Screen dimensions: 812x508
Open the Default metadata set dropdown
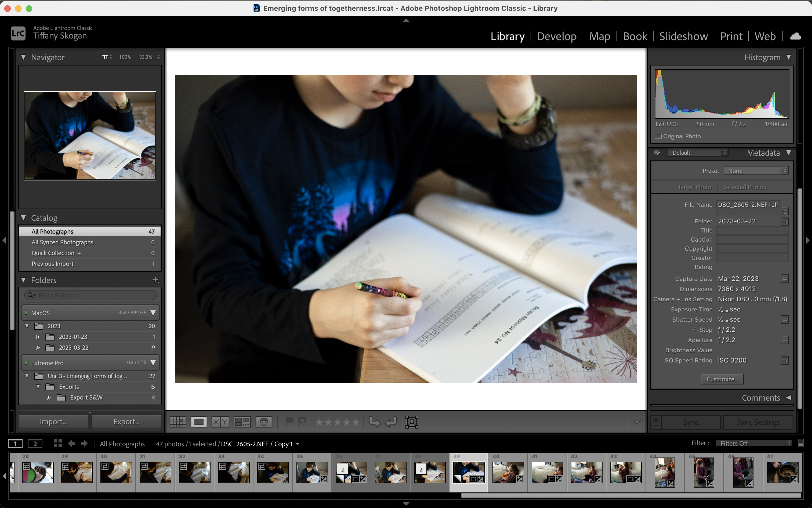pos(698,153)
